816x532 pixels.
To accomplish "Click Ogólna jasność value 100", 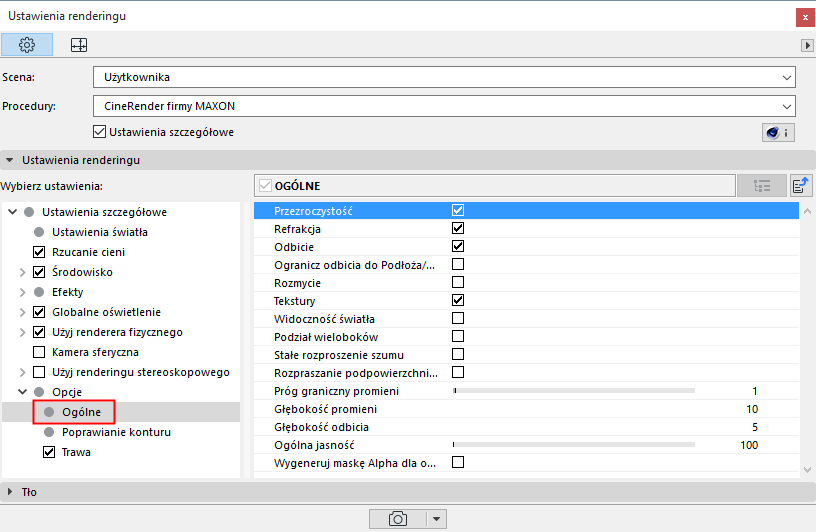I will 749,445.
